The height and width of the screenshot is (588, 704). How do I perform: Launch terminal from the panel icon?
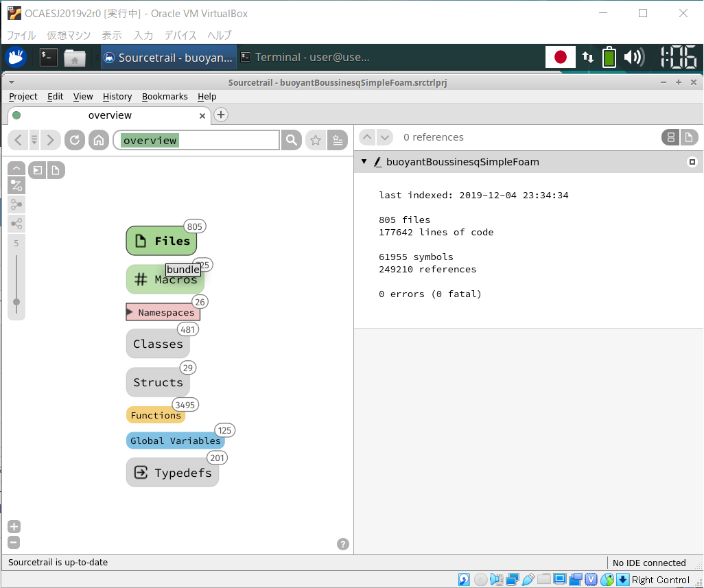48,57
